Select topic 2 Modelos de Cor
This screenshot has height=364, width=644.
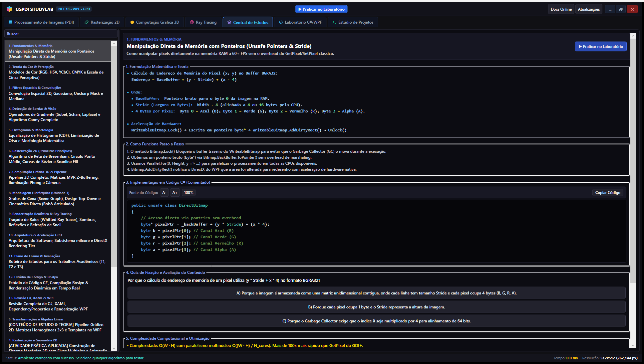(58, 72)
